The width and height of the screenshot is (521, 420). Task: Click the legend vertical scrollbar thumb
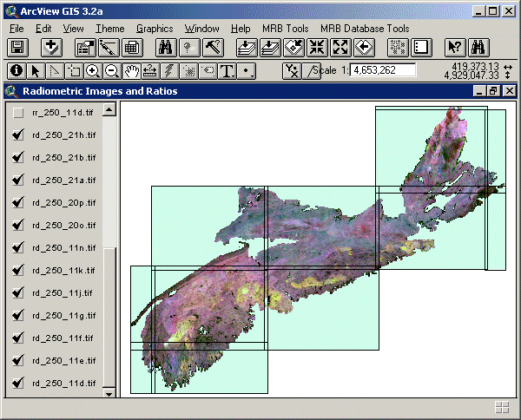tap(109, 318)
